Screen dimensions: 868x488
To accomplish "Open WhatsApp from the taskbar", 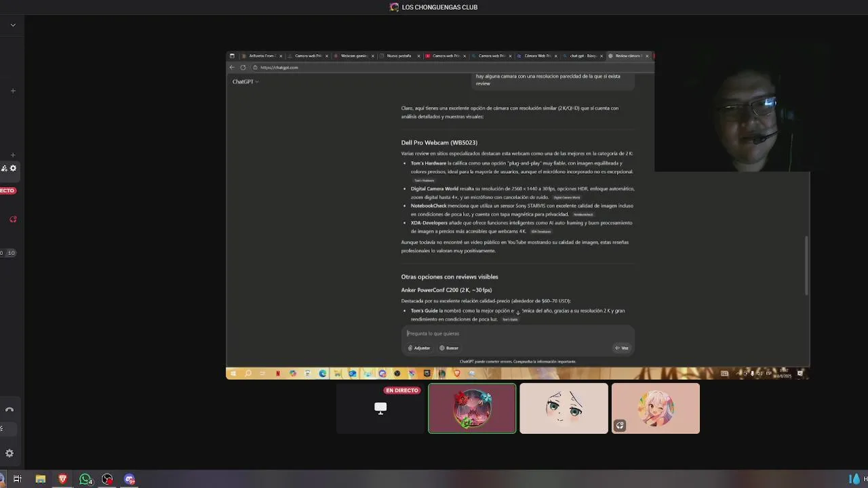I will (x=85, y=479).
